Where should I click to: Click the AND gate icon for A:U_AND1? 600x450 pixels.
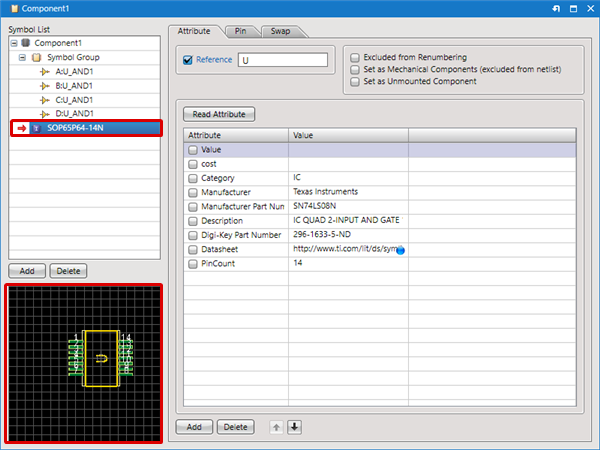(x=45, y=72)
